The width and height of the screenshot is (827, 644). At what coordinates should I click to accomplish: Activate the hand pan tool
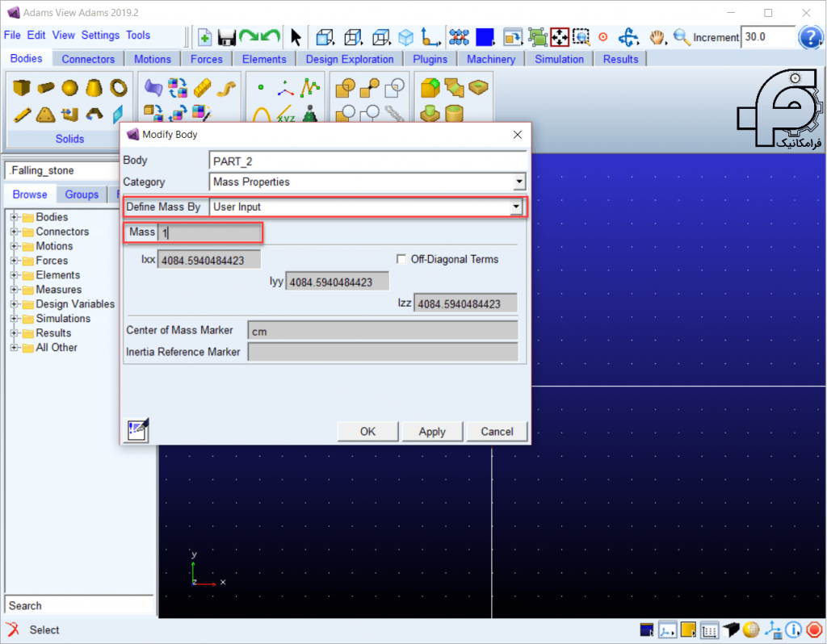[657, 37]
